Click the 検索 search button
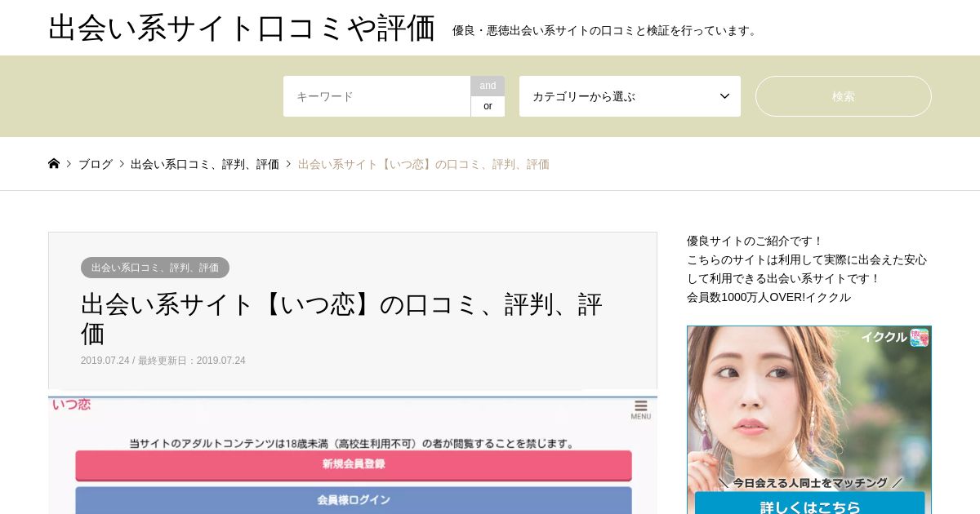Screen dimensions: 980x514 click(x=843, y=96)
